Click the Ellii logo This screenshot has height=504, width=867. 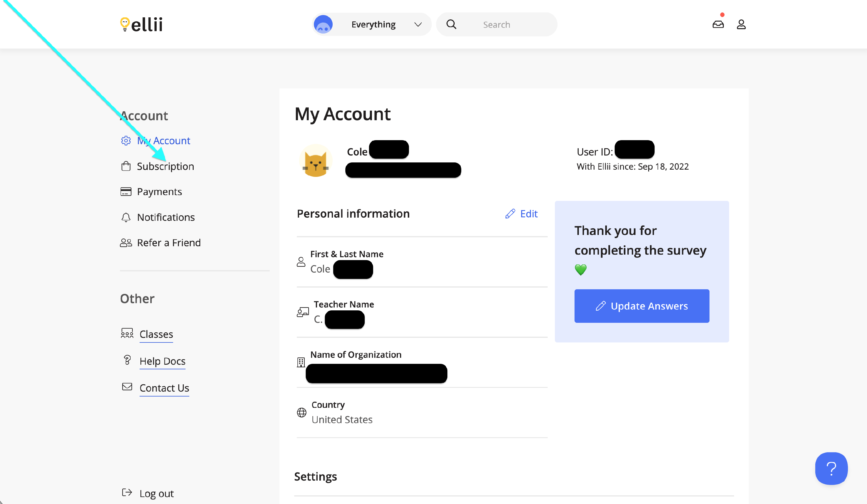tap(141, 25)
